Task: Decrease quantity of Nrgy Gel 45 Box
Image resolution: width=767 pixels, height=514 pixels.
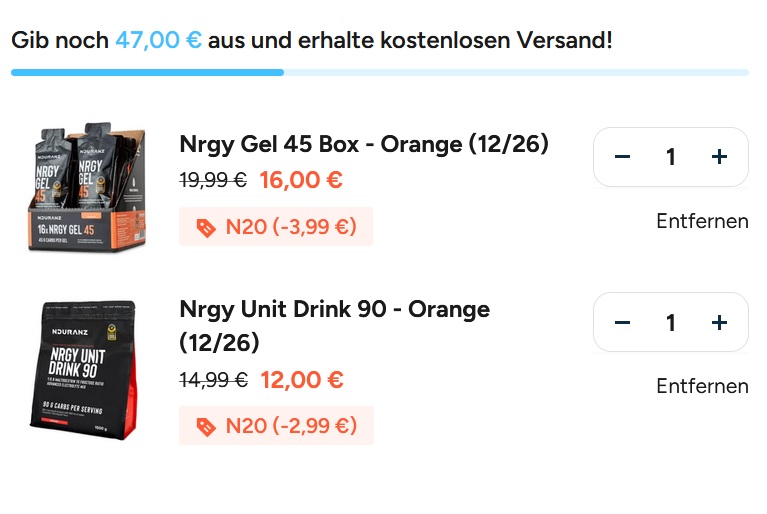Action: click(622, 157)
